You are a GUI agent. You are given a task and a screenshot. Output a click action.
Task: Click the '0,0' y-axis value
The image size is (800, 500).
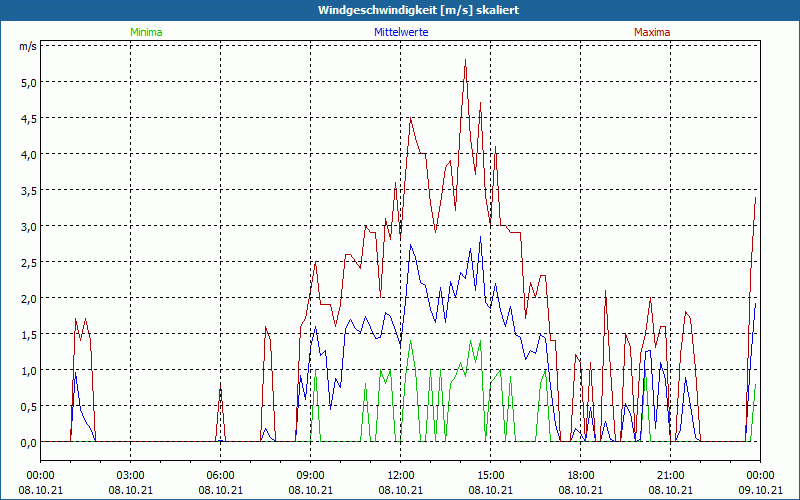29,443
